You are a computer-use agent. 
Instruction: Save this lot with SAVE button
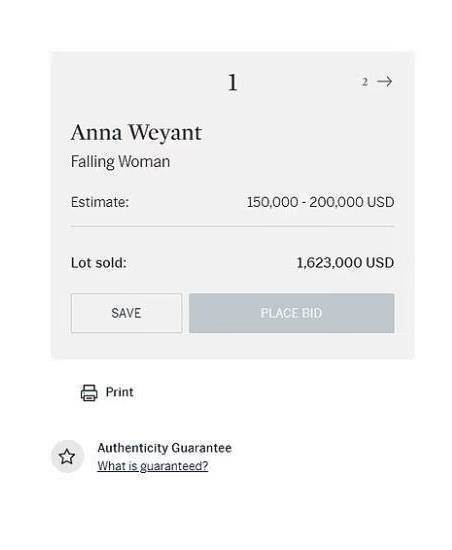[127, 313]
